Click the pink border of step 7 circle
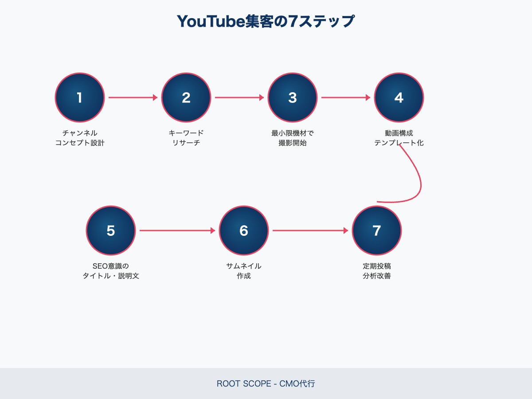532x399 pixels. [376, 207]
